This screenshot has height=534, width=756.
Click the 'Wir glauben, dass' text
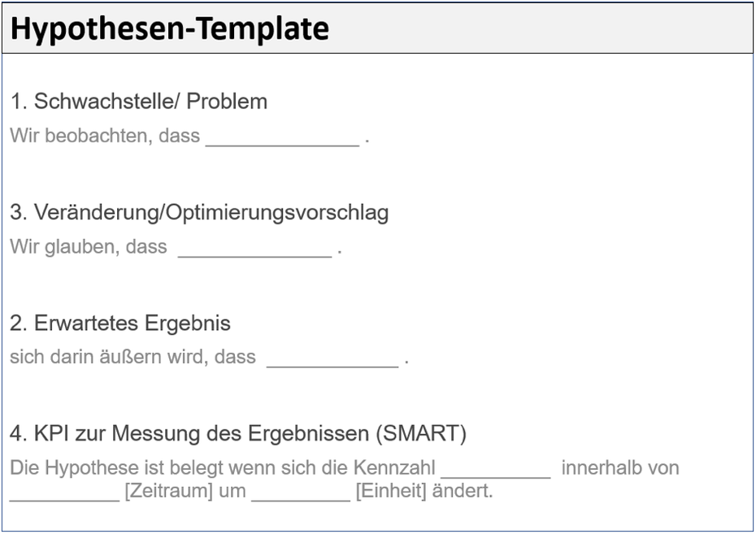[89, 247]
